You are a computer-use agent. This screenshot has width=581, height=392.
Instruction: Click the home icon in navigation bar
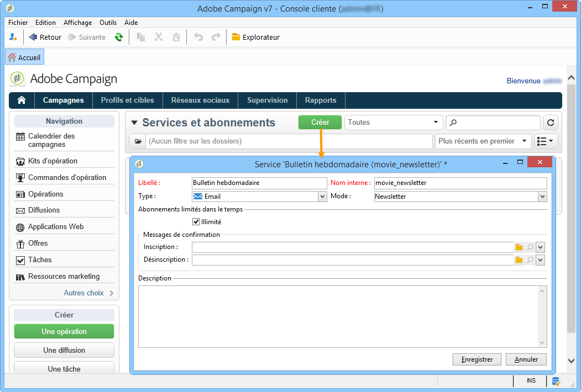[22, 100]
